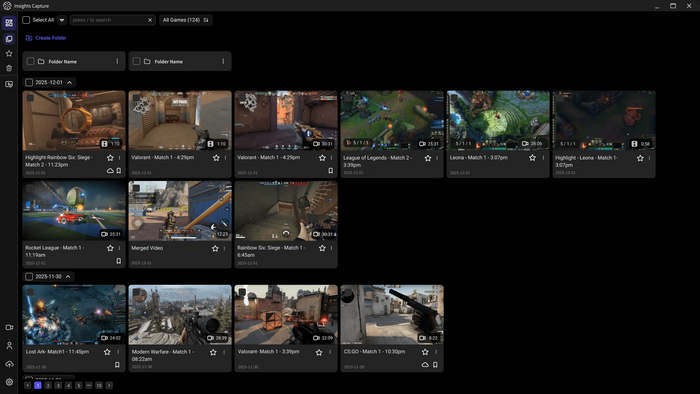This screenshot has width=700, height=394.
Task: Open the screen monitor sidebar icon
Action: click(9, 84)
